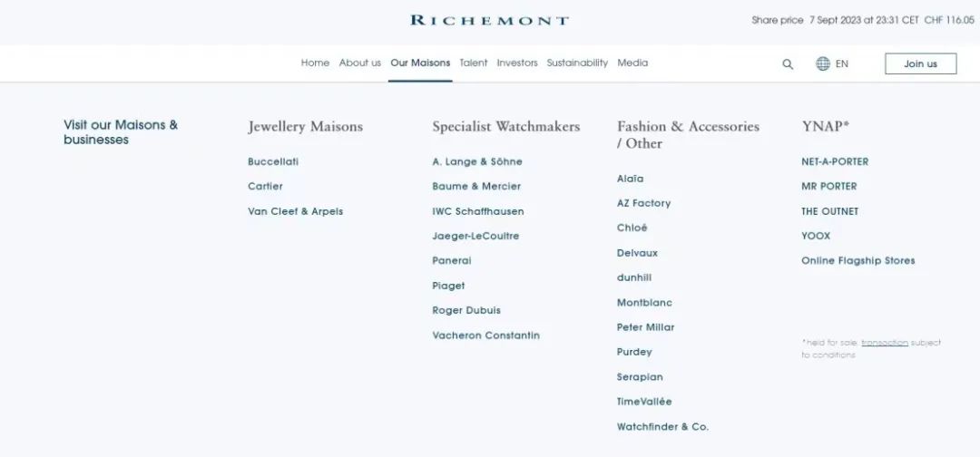Visit the Van Cleef & Arpels link
980x457 pixels.
295,211
